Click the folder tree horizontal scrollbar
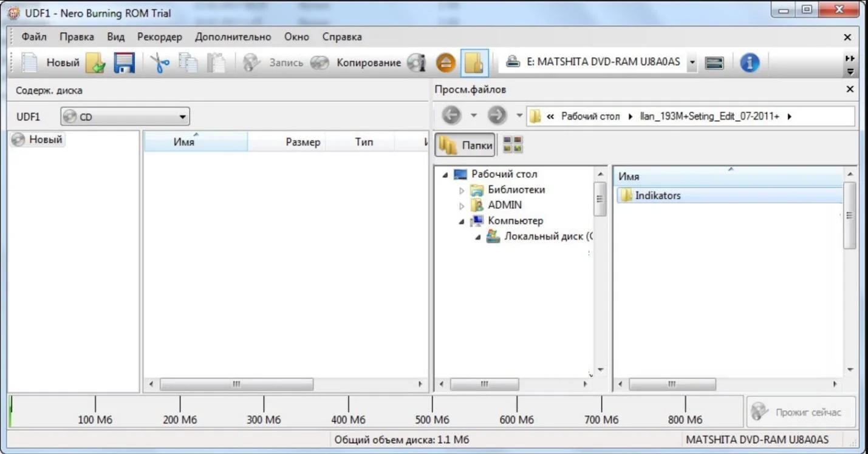Viewport: 868px width, 454px height. coord(484,384)
